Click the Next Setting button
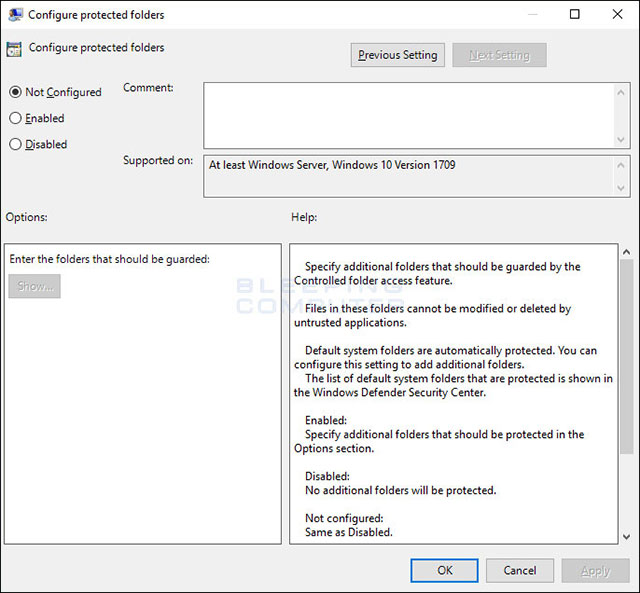 pyautogui.click(x=499, y=55)
